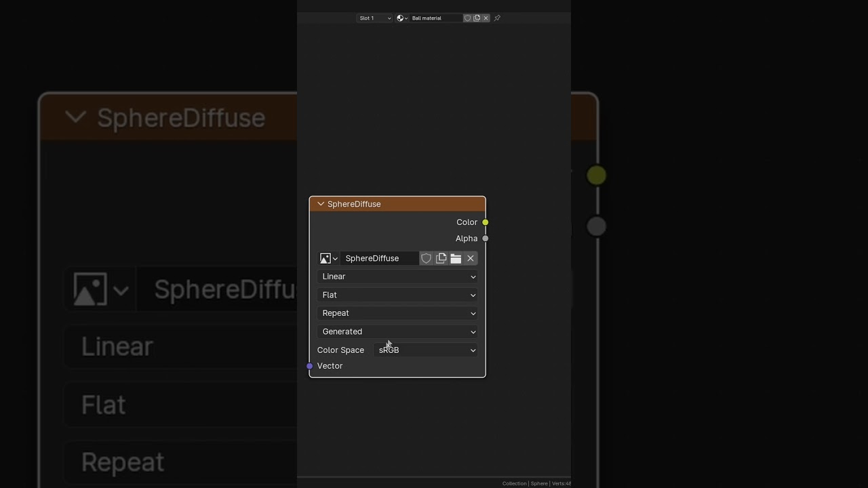Screen dimensions: 868x488
Task: Open image file via node's folder icon
Action: coord(456,258)
